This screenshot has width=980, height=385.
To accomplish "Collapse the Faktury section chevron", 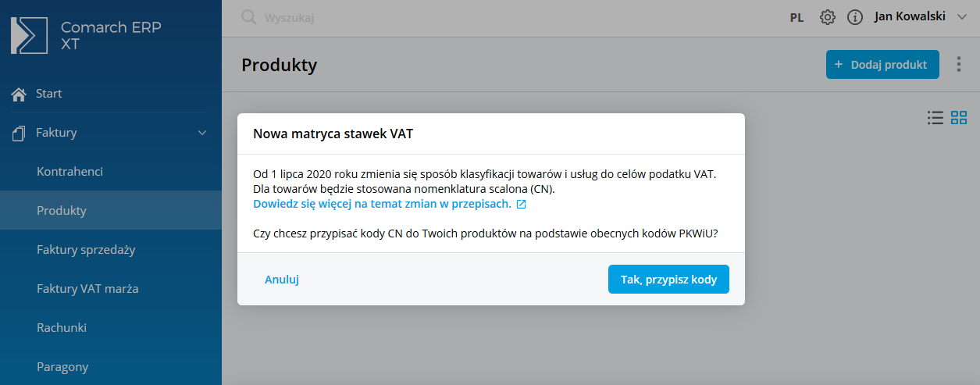I will [202, 133].
